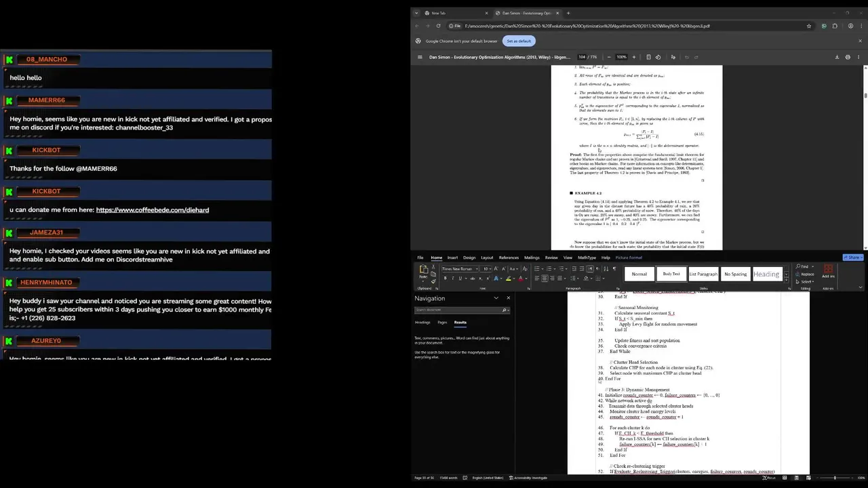The height and width of the screenshot is (488, 868).
Task: Click the Paste icon in Word's ribbon
Action: coord(424,271)
